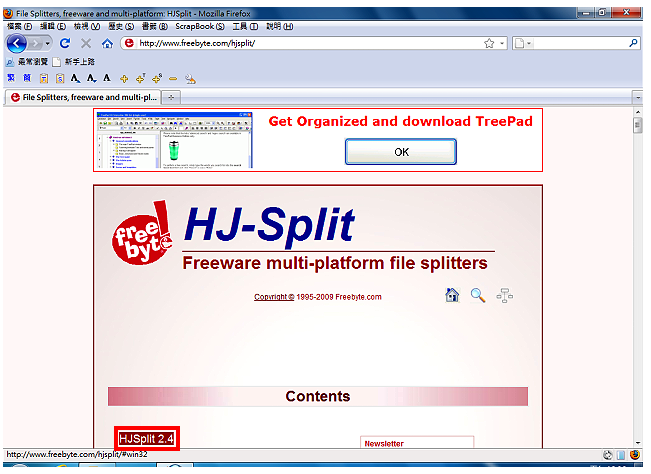
Task: Click the yellow minus icon
Action: (x=173, y=78)
